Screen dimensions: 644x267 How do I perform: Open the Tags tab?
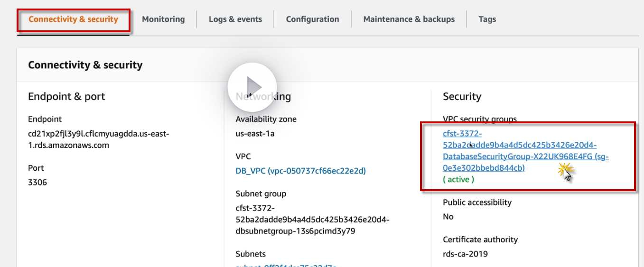click(x=487, y=19)
